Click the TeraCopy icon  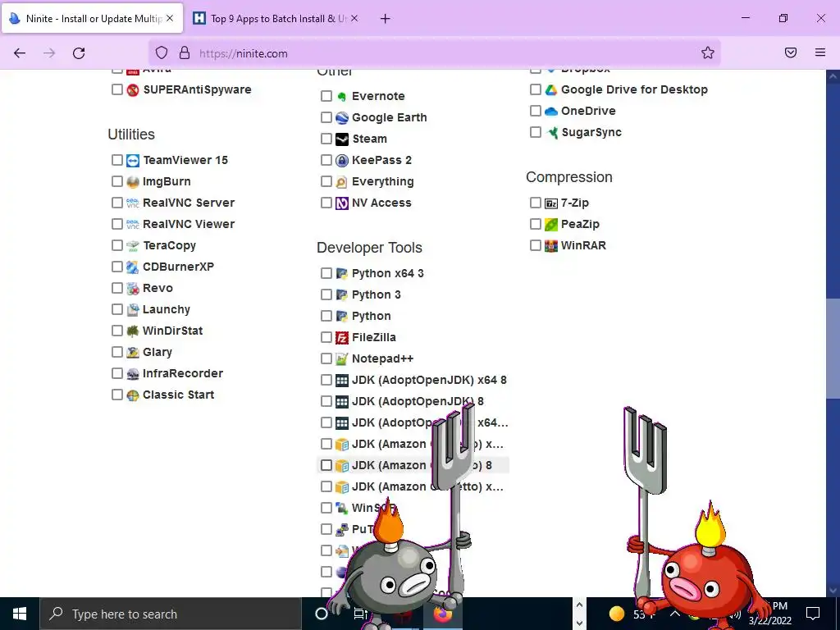coord(133,246)
